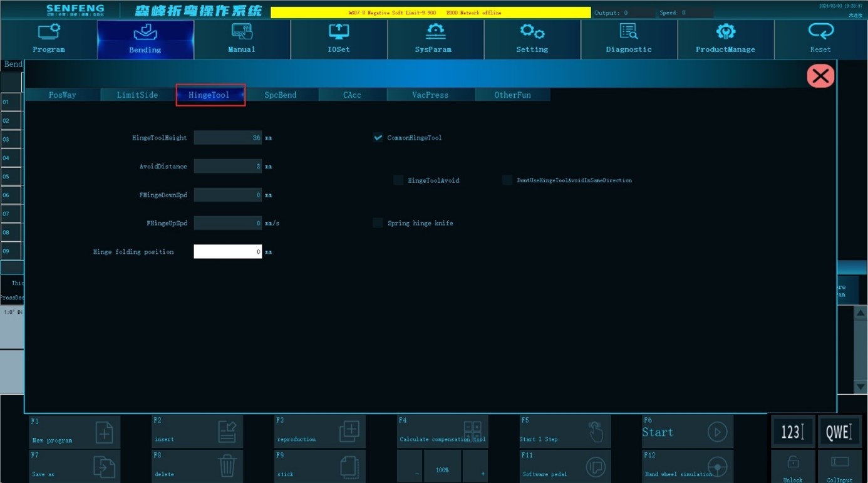Open the Setting module

(x=532, y=39)
